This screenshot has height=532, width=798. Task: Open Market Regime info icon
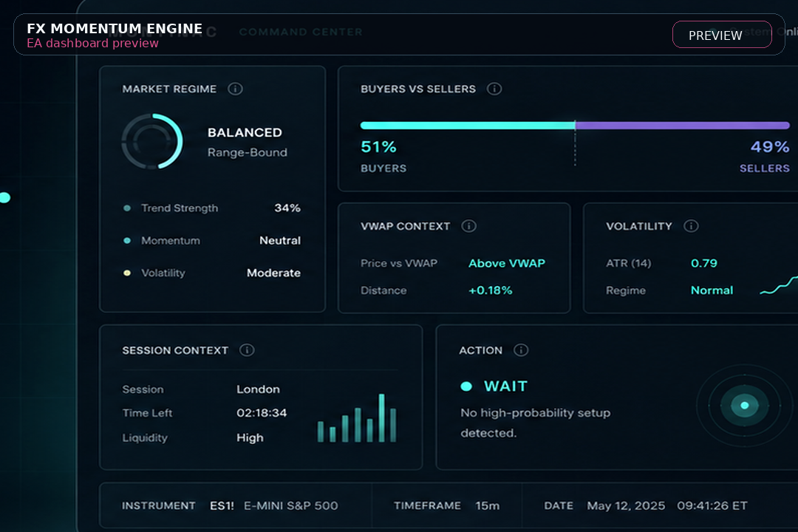tap(235, 89)
